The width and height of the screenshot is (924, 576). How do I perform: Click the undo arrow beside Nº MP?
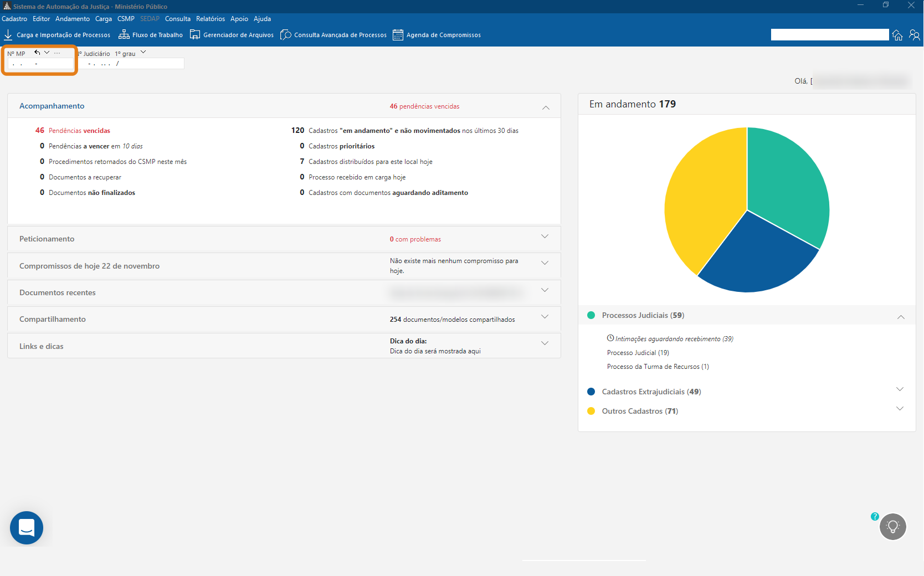tap(37, 53)
